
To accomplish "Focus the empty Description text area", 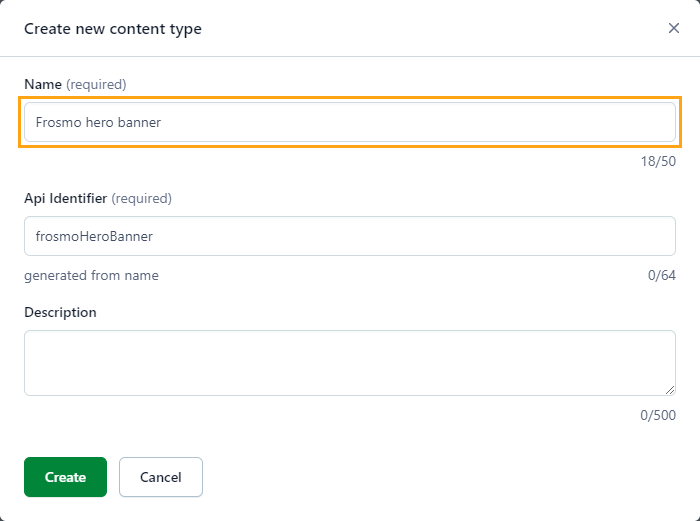I will click(350, 362).
